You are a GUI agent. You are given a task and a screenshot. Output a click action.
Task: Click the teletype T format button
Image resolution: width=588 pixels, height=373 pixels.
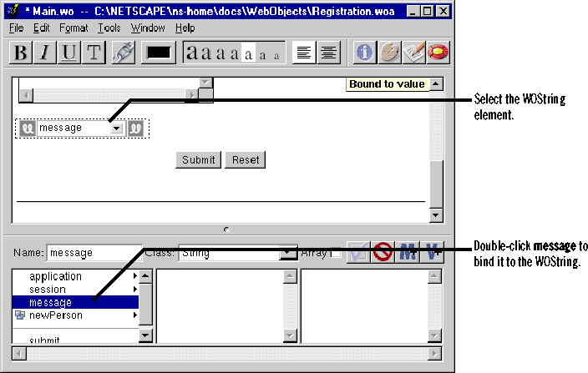point(94,53)
